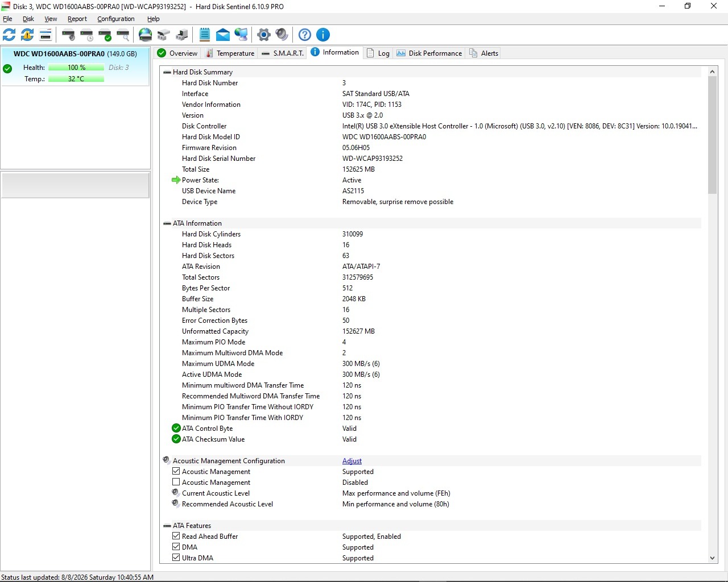Viewport: 728px width, 582px height.
Task: Switch to the Log tab
Action: (378, 53)
